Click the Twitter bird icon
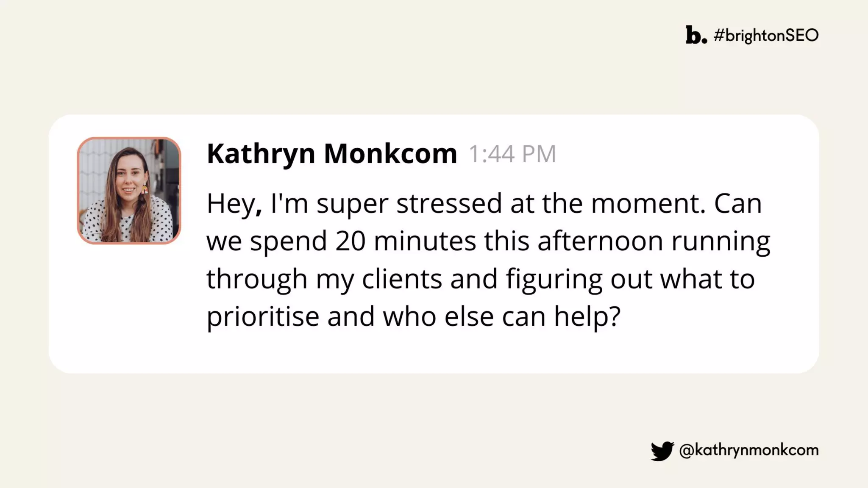The image size is (868, 488). (x=662, y=451)
